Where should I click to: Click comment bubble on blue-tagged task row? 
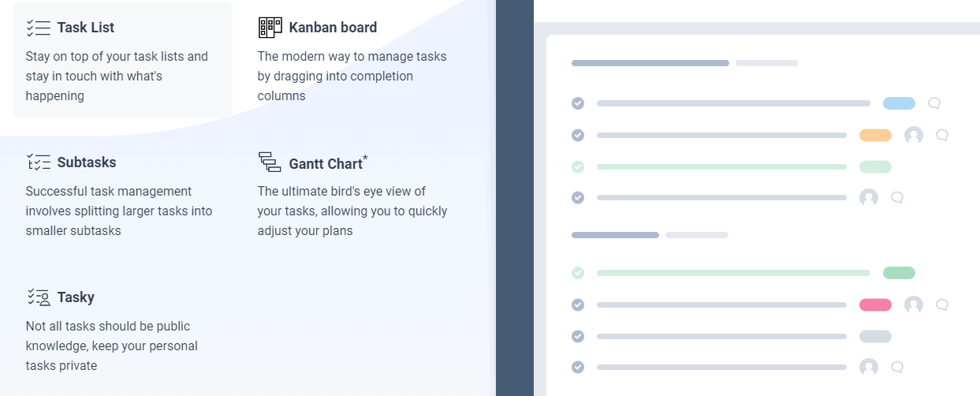click(934, 103)
